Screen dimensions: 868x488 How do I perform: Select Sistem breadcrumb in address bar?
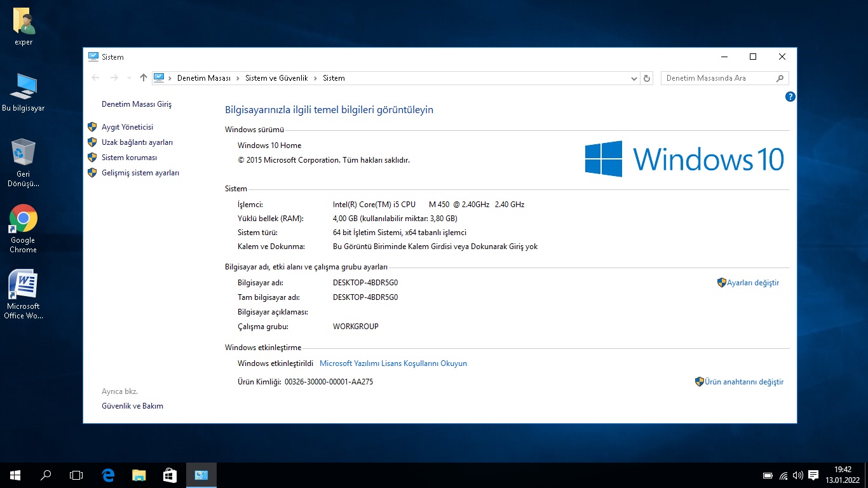334,78
